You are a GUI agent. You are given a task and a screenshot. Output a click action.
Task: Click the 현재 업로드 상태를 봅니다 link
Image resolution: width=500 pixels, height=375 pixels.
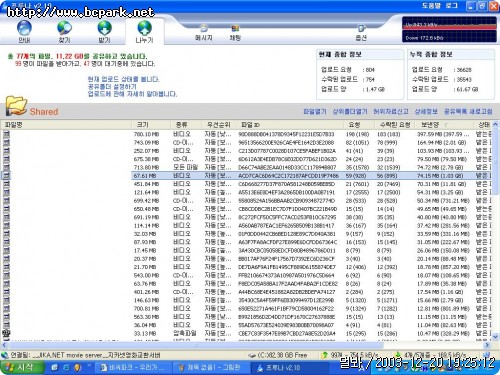pyautogui.click(x=124, y=79)
